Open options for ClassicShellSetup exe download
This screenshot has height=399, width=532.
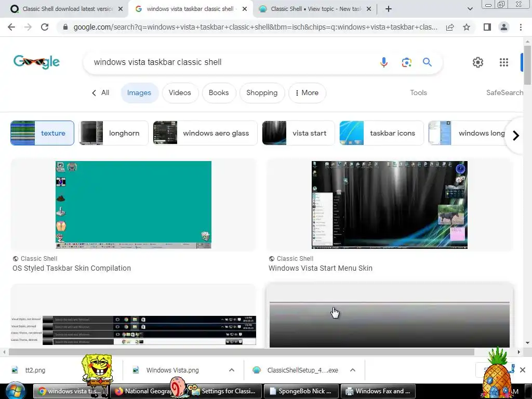tap(353, 370)
